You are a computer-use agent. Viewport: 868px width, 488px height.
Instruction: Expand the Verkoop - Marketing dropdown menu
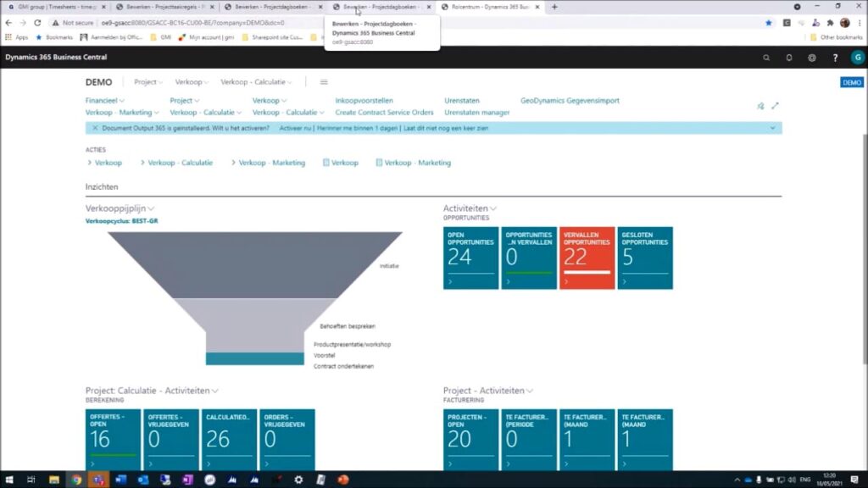[x=122, y=113]
